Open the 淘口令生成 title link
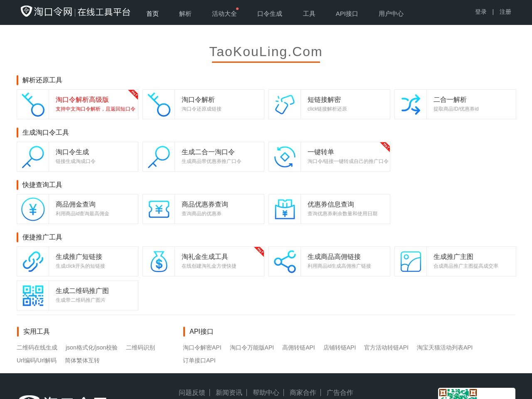The image size is (532, 399). tap(72, 152)
